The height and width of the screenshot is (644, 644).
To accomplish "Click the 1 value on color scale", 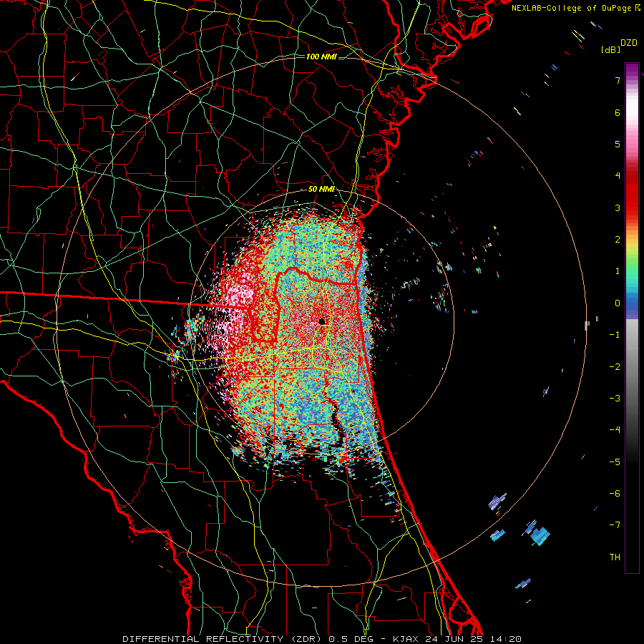I will [618, 271].
